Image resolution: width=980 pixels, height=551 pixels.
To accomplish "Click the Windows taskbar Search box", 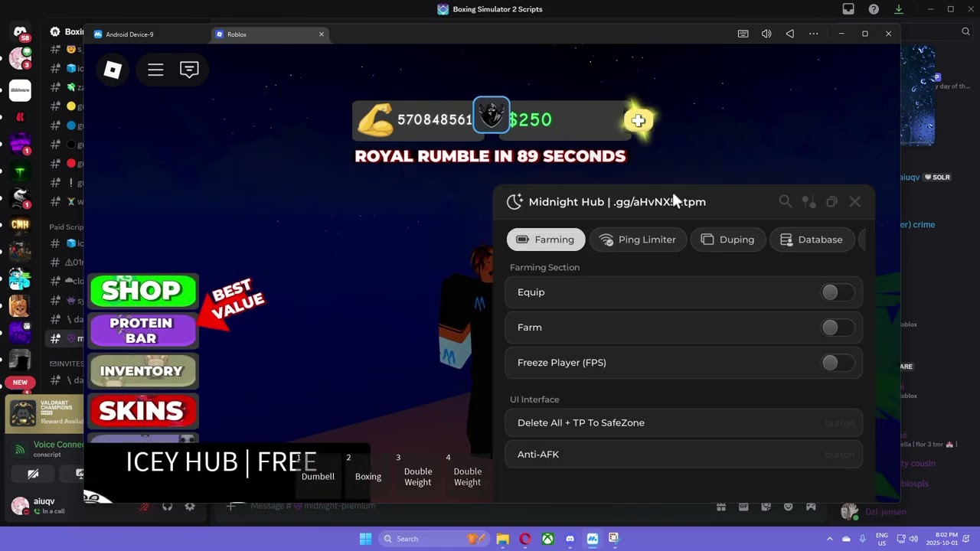I will [x=433, y=539].
